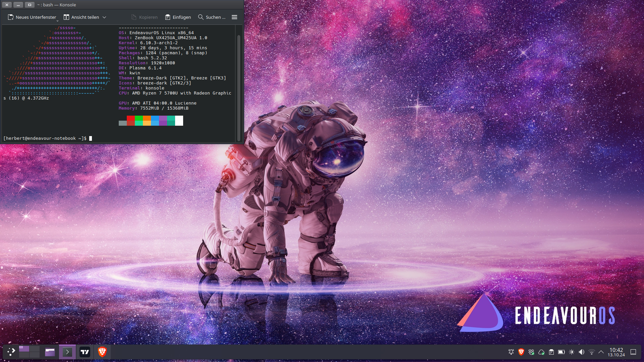644x362 pixels.
Task: Open Neues Unterfenster dropdown arrow
Action: tap(57, 20)
